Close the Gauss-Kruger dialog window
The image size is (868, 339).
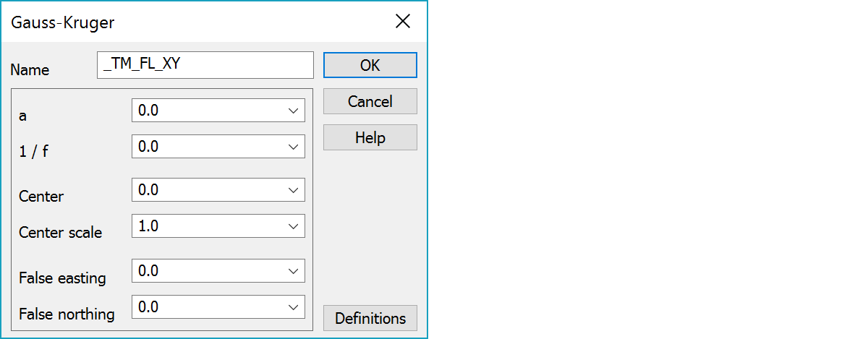click(x=403, y=22)
